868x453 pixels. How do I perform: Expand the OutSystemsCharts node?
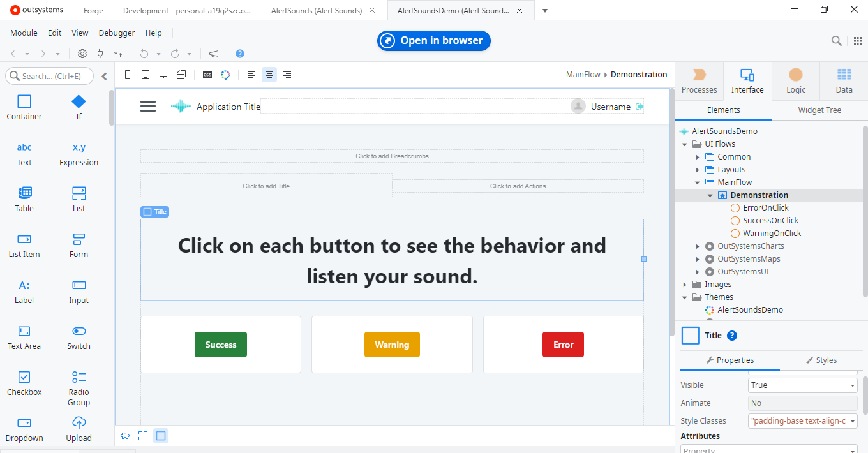tap(698, 246)
